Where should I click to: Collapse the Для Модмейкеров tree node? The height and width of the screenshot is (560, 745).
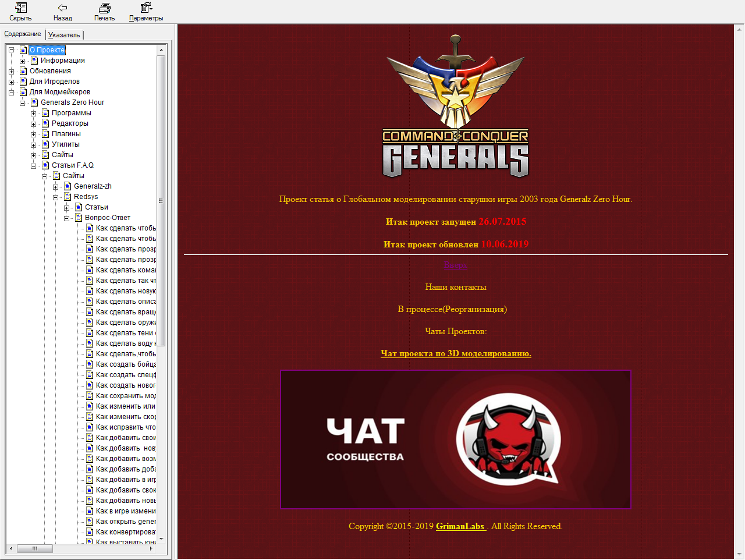(11, 92)
